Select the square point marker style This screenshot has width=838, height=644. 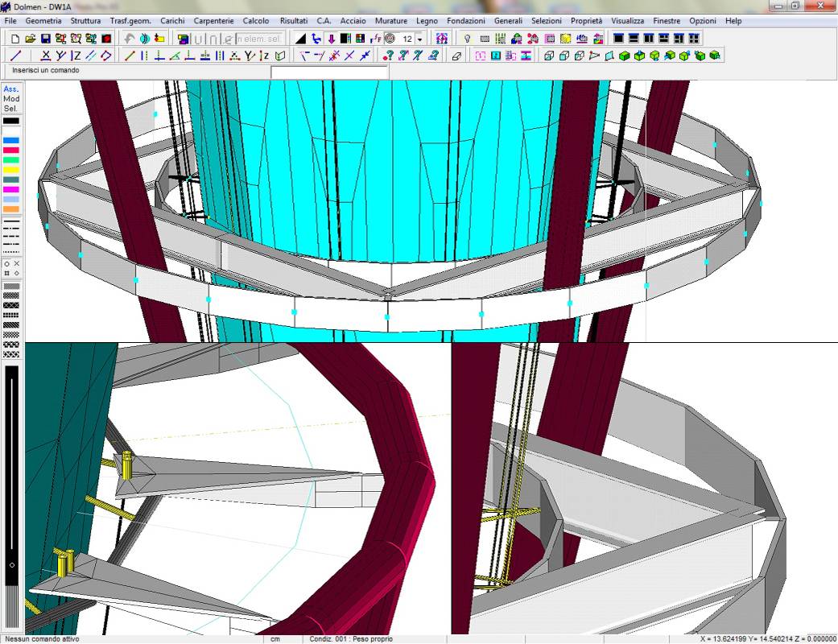tap(7, 274)
